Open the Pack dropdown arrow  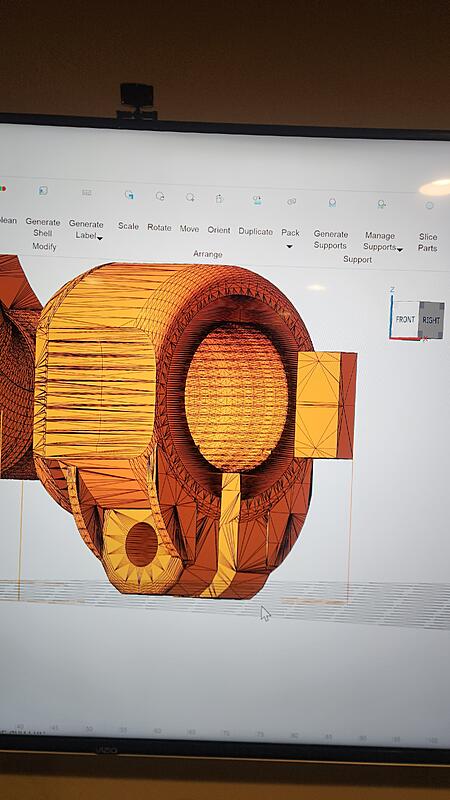[x=289, y=246]
